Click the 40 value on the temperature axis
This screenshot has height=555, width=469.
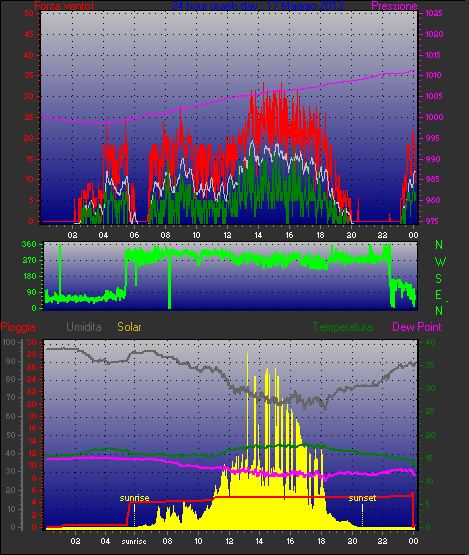[x=430, y=342]
